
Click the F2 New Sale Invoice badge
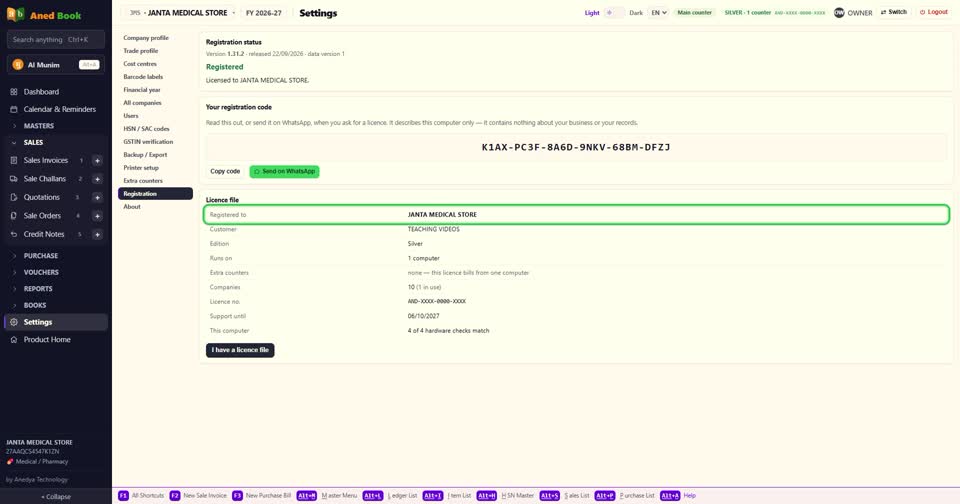click(x=175, y=495)
